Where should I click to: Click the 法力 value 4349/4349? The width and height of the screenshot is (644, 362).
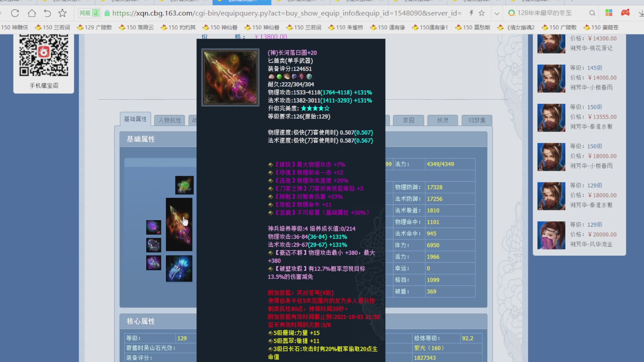point(440,164)
